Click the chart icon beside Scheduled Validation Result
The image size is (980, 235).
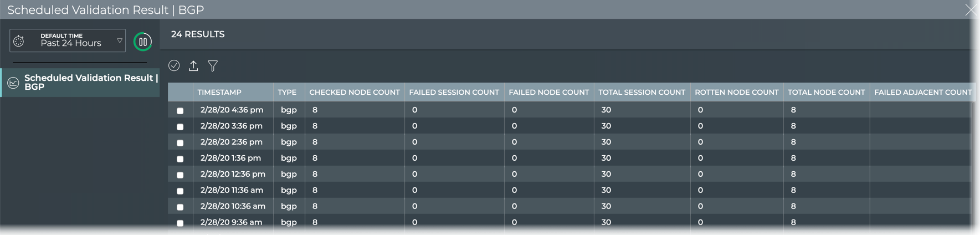tap(13, 83)
